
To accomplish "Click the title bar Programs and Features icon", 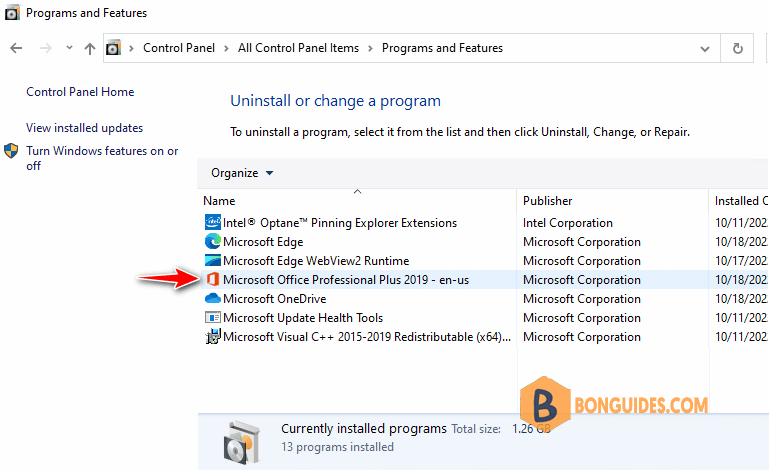I will (x=12, y=12).
